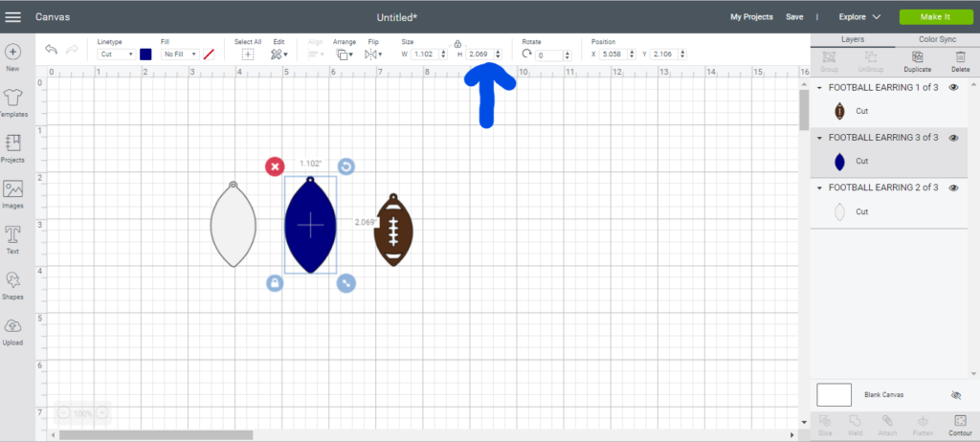This screenshot has height=442, width=980.
Task: Redo the last action
Action: [72, 50]
